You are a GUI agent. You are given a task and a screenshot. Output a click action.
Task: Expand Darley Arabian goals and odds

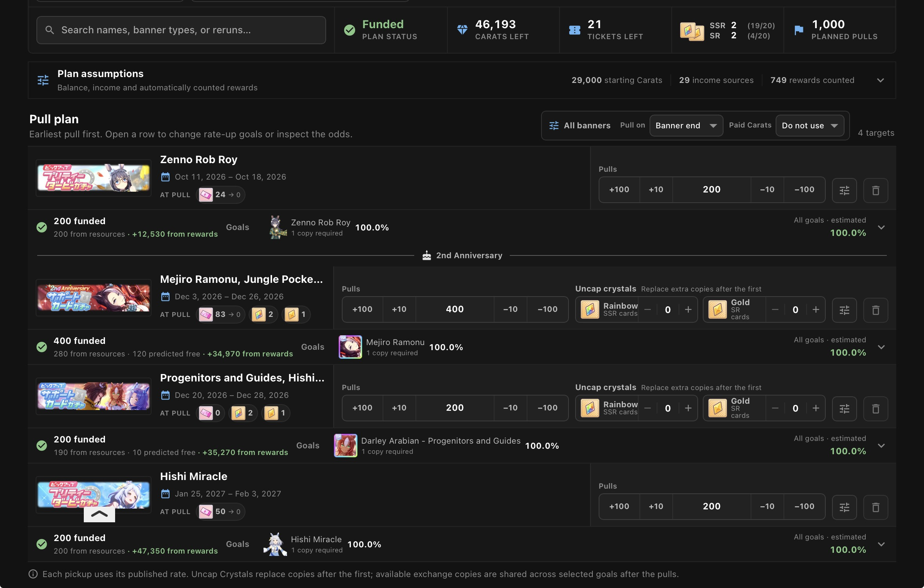[x=881, y=446]
